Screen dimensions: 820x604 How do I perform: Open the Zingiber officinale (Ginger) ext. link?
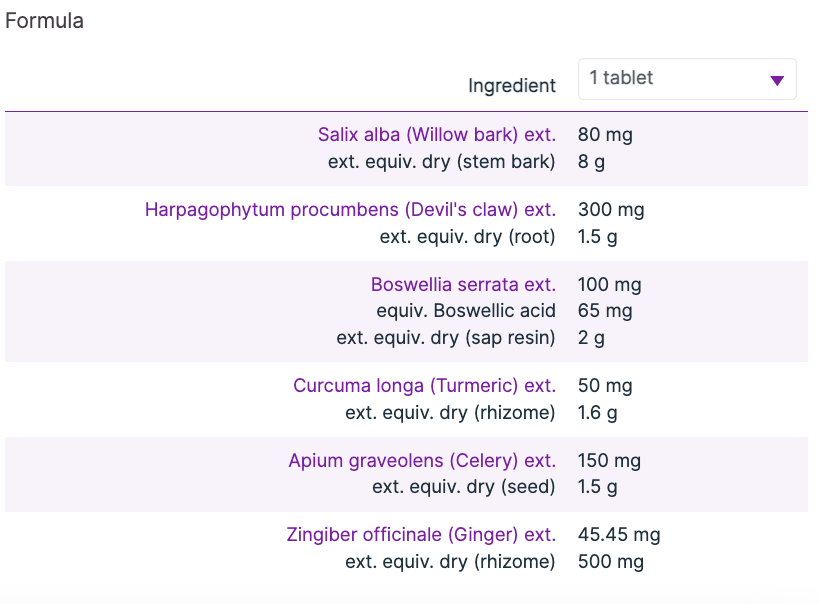click(x=421, y=536)
